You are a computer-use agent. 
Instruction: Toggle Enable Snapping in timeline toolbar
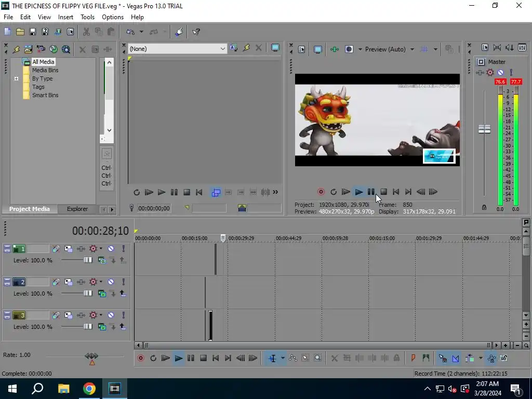click(443, 358)
